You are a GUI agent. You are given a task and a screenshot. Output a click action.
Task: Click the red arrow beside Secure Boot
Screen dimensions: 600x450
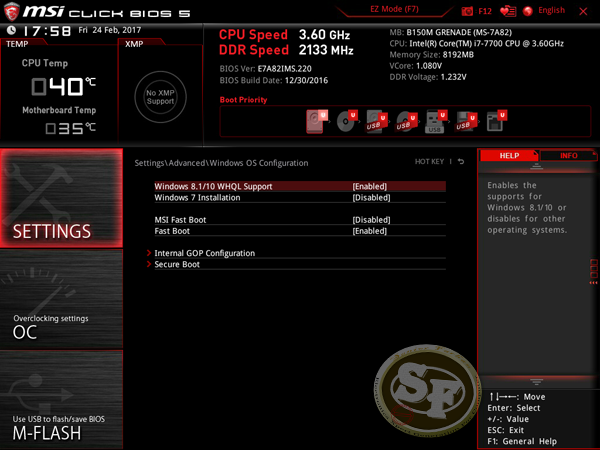[x=149, y=264]
